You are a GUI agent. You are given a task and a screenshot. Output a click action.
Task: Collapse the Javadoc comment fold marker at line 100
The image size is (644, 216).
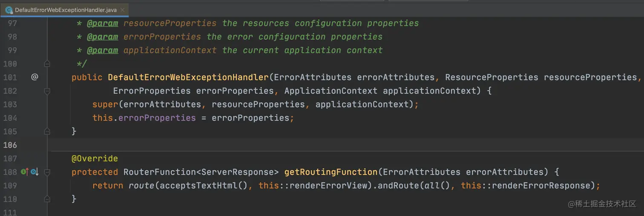[x=47, y=64]
